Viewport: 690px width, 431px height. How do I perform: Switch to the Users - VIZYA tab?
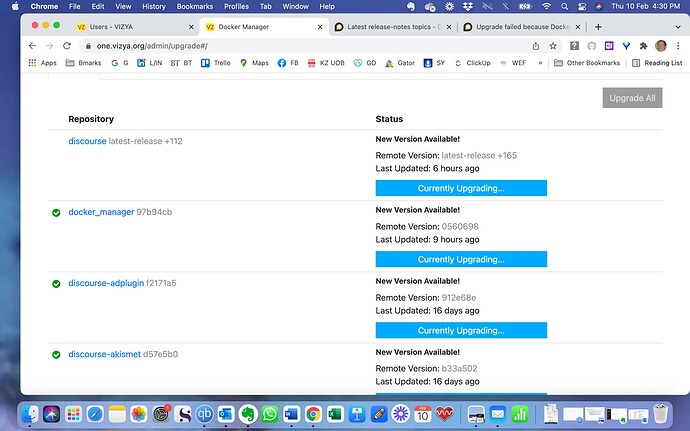pos(134,27)
